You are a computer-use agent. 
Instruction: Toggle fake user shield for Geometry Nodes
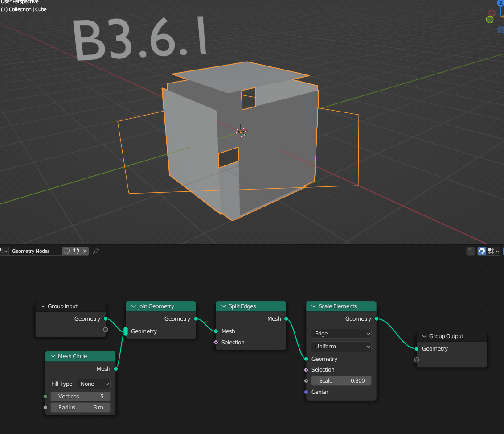coord(66,251)
